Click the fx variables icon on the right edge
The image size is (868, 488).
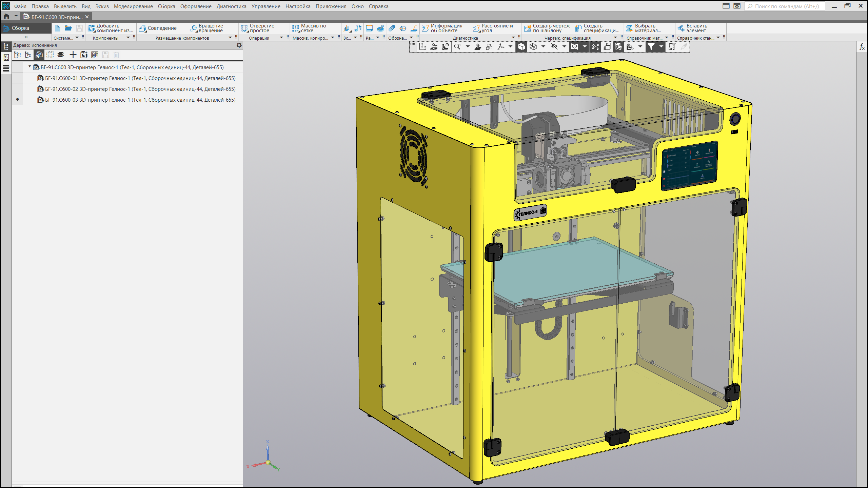862,47
